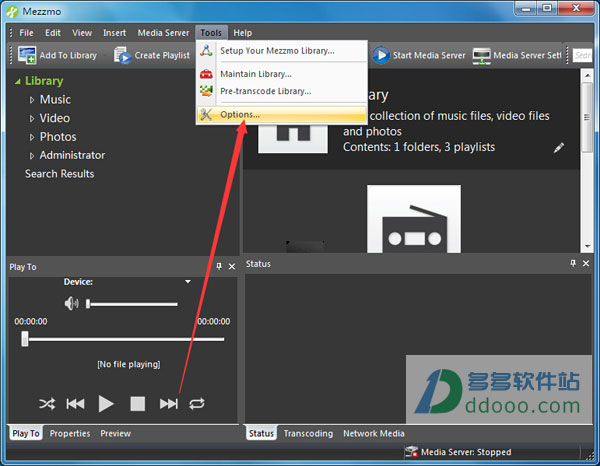Click the playback seek slider handle
600x466 pixels.
coord(25,339)
